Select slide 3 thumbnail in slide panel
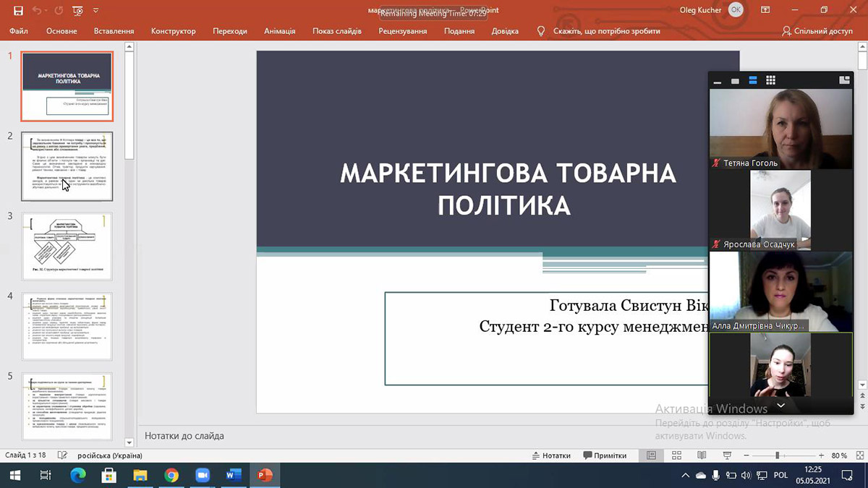Viewport: 868px width, 488px height. (x=67, y=246)
